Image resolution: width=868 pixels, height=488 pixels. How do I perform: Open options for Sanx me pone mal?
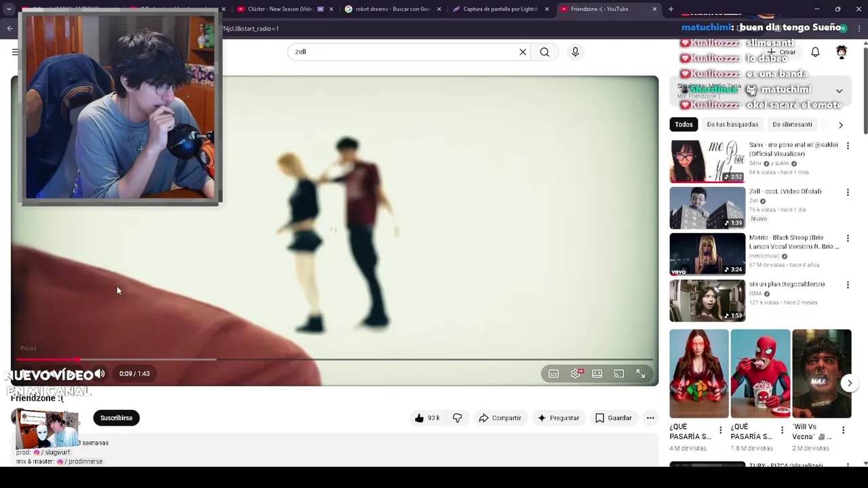[848, 146]
